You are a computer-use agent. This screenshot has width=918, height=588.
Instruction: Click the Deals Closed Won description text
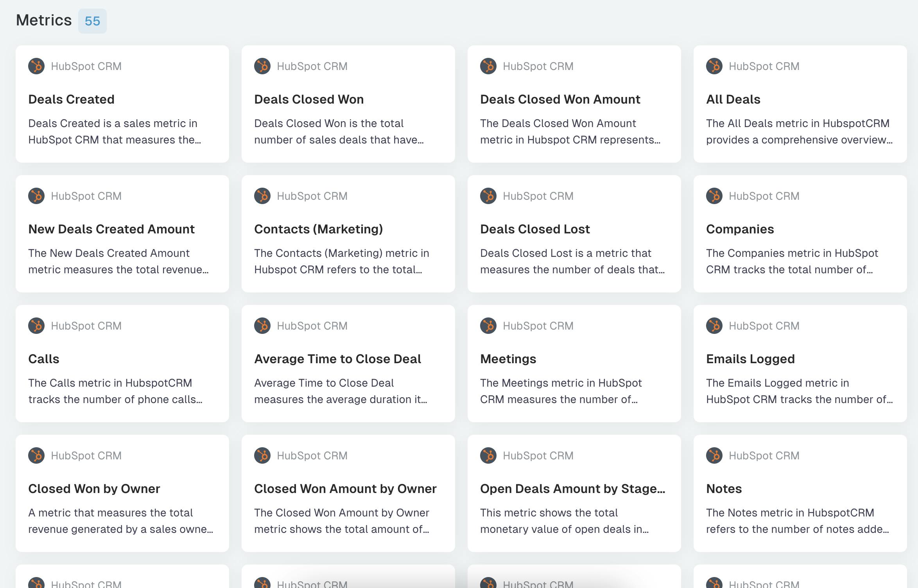coord(339,131)
